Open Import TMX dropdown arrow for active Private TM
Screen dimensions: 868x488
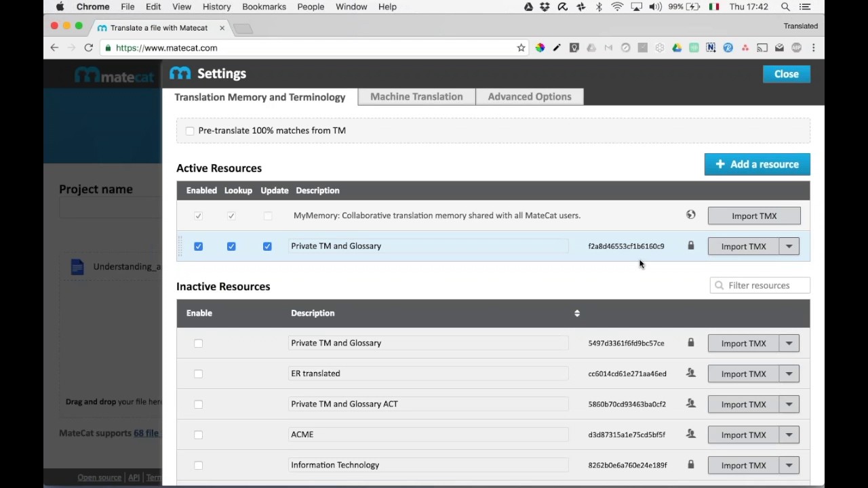click(x=789, y=246)
